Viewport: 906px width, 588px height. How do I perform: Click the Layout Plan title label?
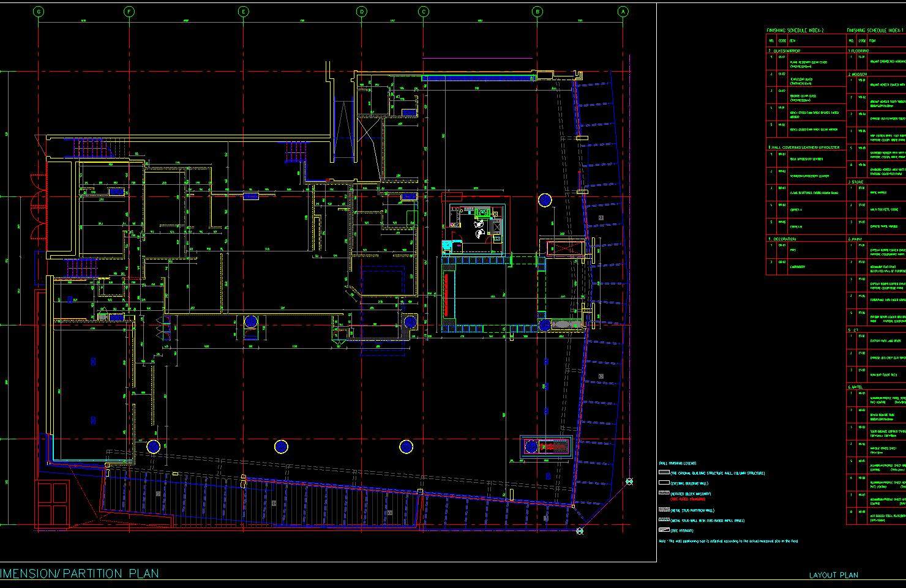tap(833, 575)
